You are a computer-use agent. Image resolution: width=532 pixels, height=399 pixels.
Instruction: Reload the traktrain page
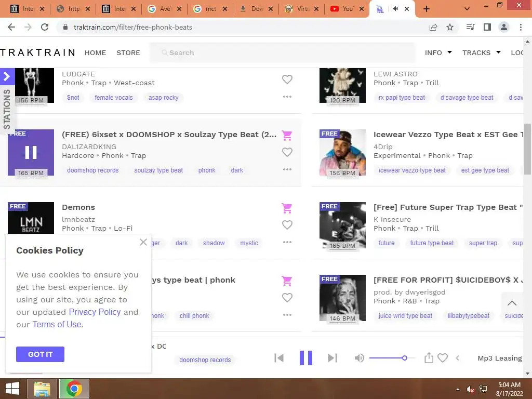[x=45, y=27]
